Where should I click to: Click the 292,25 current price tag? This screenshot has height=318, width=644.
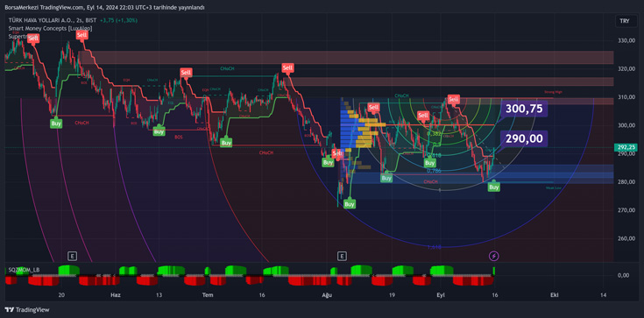(626, 147)
